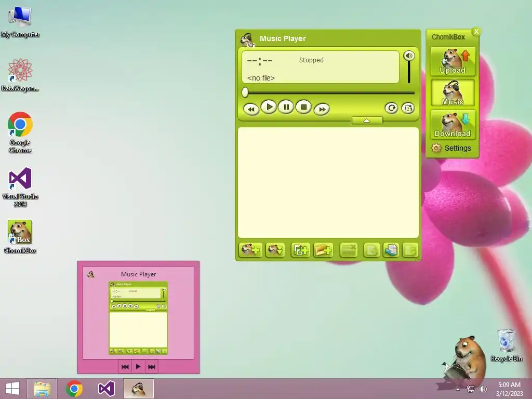Select the Google Chrome desktop shortcut
Screen dimensions: 532x399
tap(20, 132)
